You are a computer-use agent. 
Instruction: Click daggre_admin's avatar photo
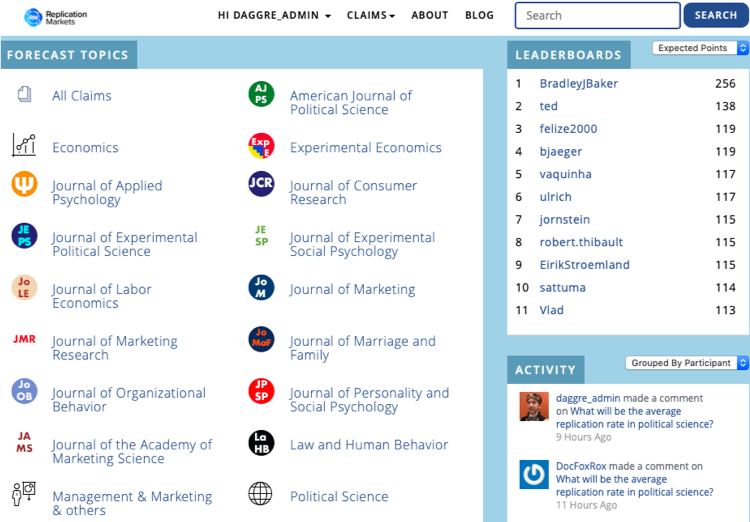click(534, 407)
